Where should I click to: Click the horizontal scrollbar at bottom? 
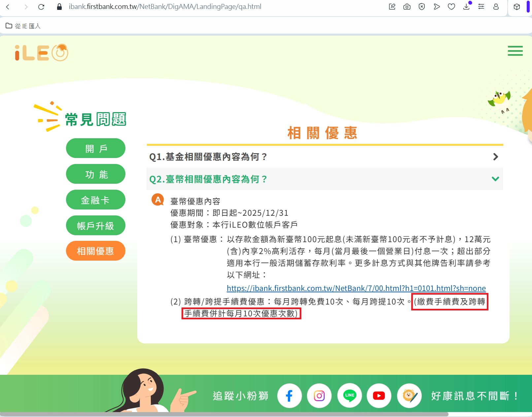pos(224,414)
